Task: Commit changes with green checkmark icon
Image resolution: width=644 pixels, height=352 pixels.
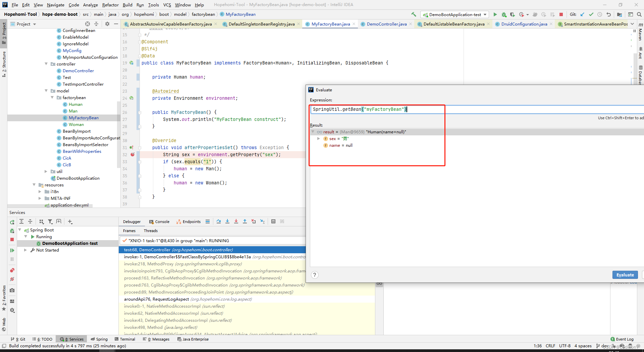Action: pos(591,14)
